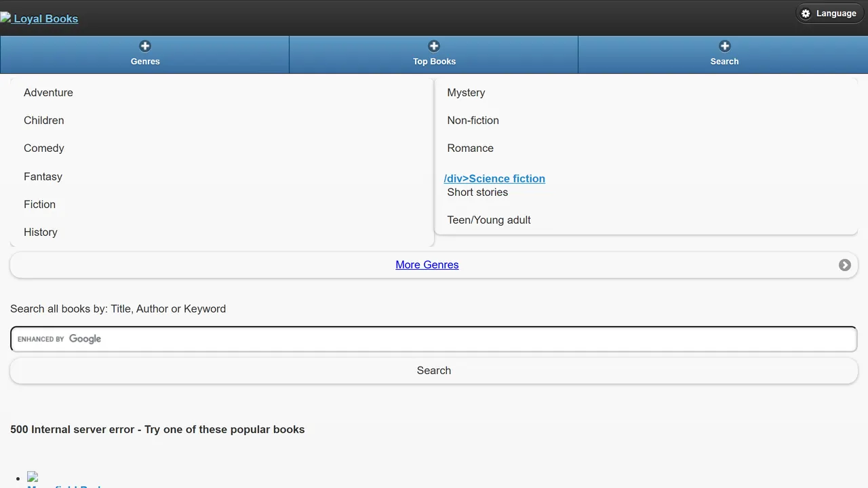Browse the Teen/Young adult genre
The width and height of the screenshot is (868, 488).
pos(489,220)
